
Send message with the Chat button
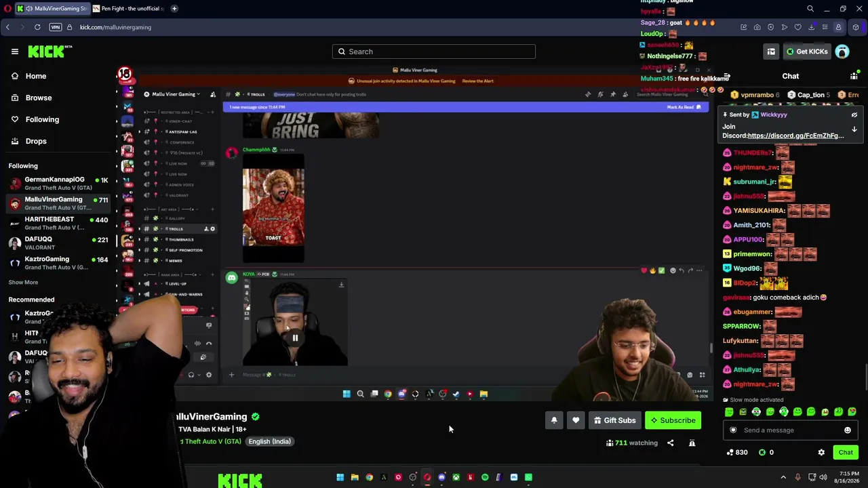click(846, 452)
